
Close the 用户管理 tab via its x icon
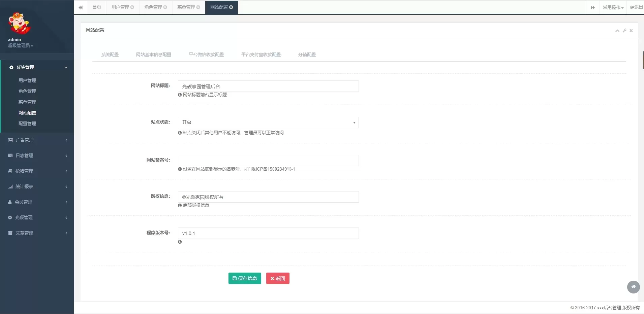click(132, 7)
